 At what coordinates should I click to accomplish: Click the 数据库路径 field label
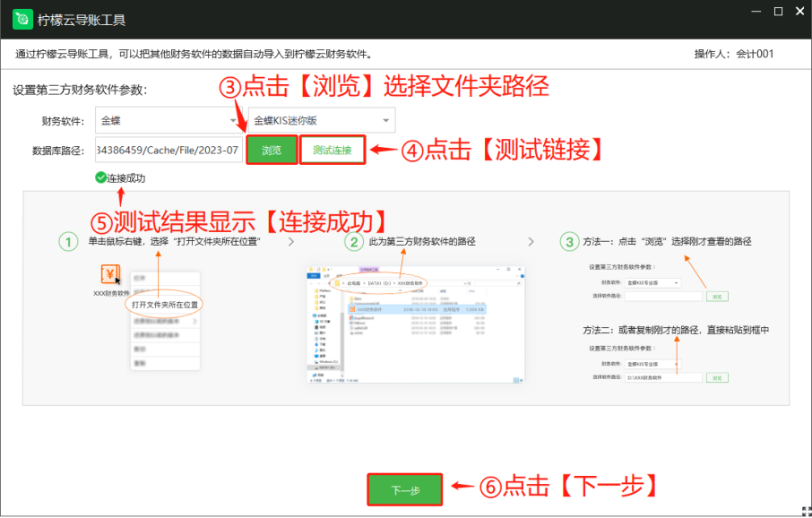click(58, 151)
